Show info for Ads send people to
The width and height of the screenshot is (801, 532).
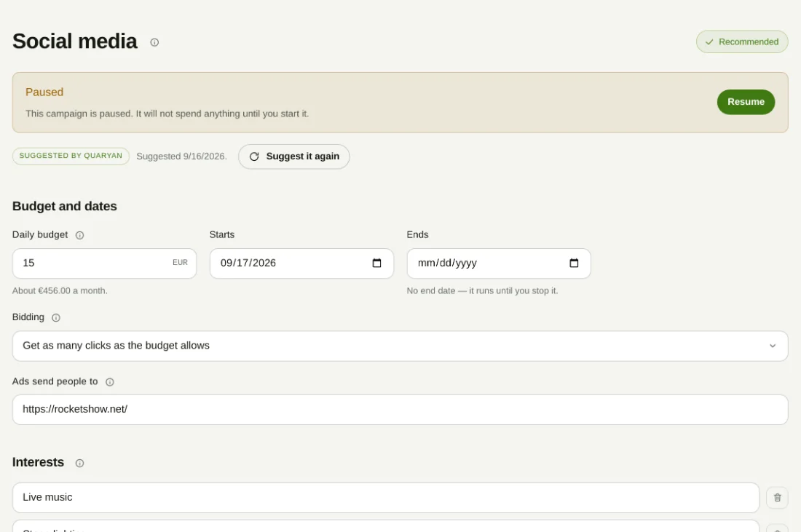pos(110,382)
